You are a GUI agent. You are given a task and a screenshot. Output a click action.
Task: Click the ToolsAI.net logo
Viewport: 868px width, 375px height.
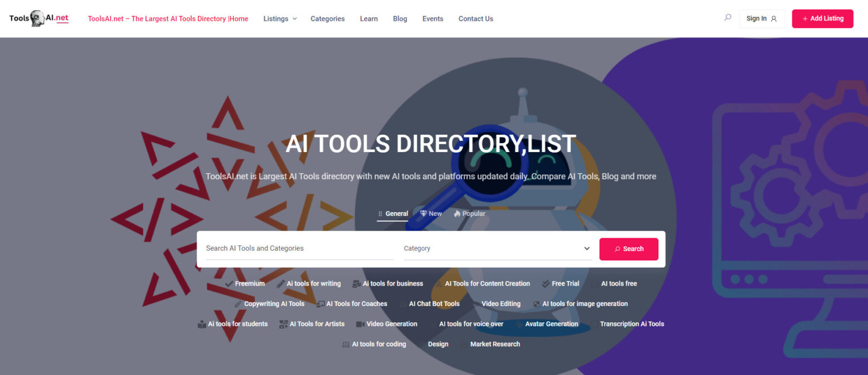[x=39, y=18]
